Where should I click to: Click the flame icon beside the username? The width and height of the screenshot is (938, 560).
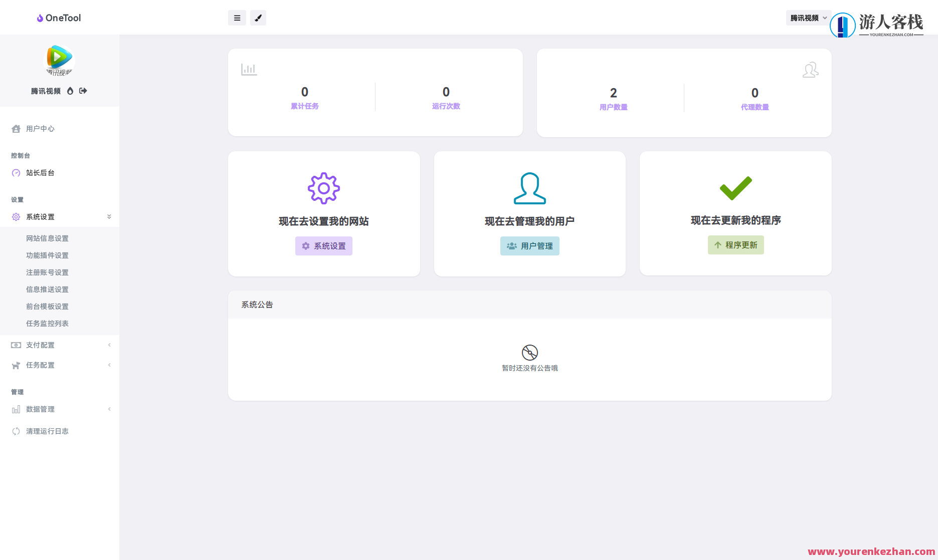pos(70,91)
